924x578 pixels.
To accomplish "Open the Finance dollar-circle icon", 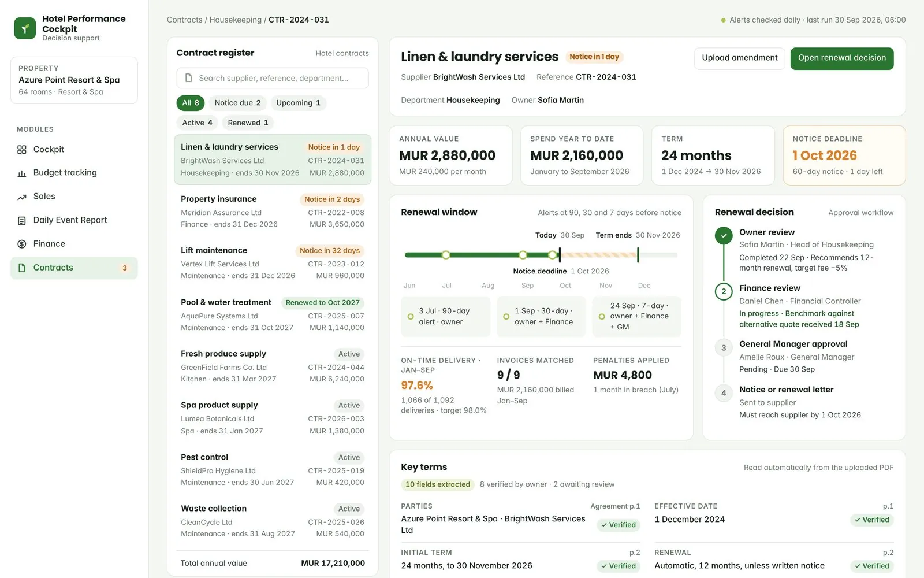I will click(22, 244).
